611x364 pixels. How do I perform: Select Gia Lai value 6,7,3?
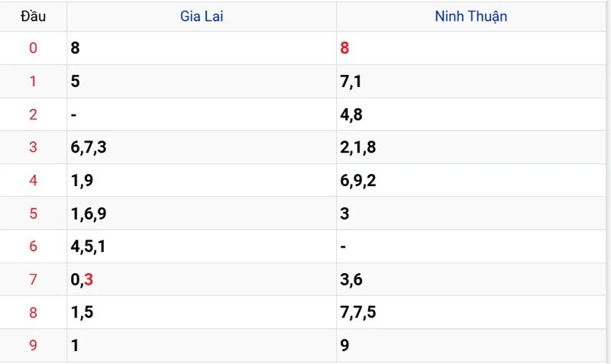[89, 147]
